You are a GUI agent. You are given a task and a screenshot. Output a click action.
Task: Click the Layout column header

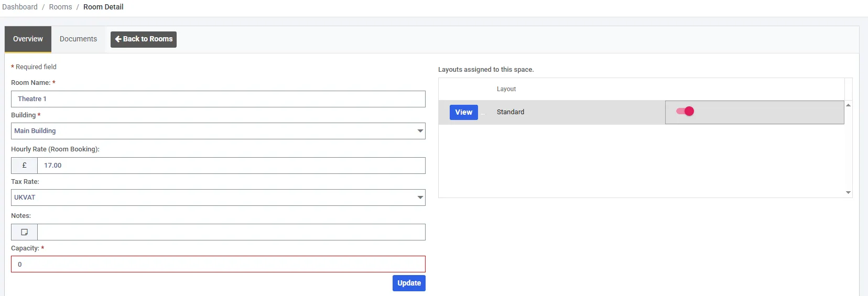point(506,89)
